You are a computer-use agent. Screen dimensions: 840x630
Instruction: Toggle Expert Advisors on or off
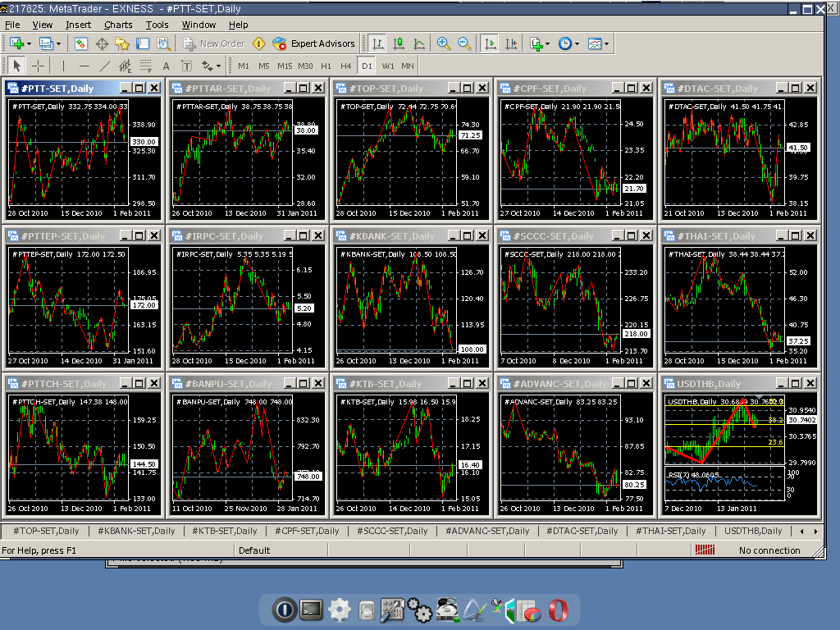[313, 44]
